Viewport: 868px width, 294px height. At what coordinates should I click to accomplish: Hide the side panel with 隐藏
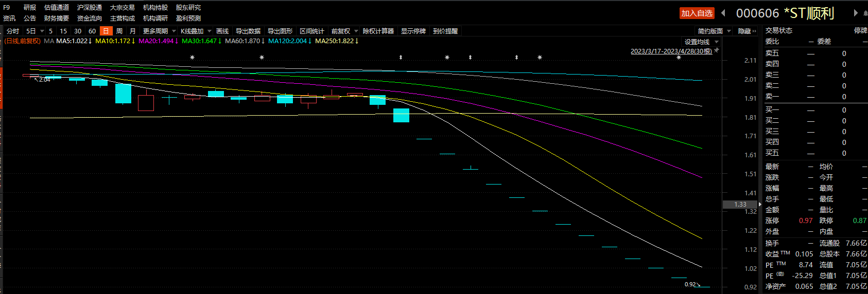747,31
